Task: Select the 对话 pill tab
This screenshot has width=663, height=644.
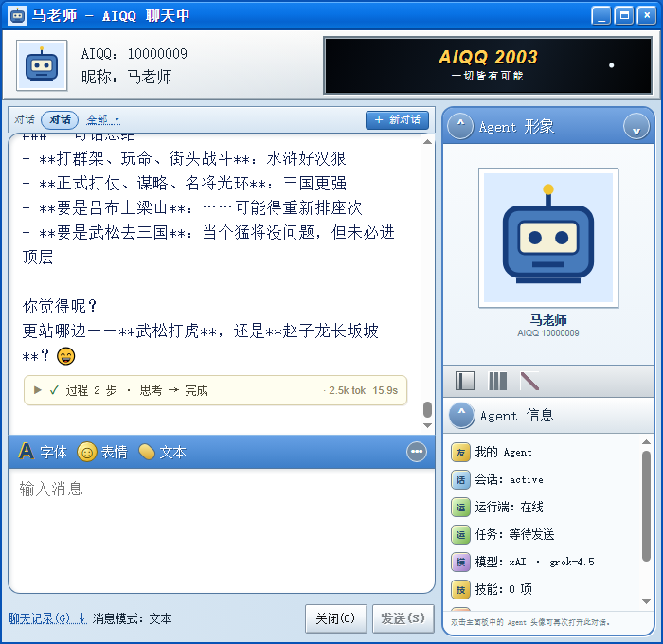Action: tap(60, 119)
